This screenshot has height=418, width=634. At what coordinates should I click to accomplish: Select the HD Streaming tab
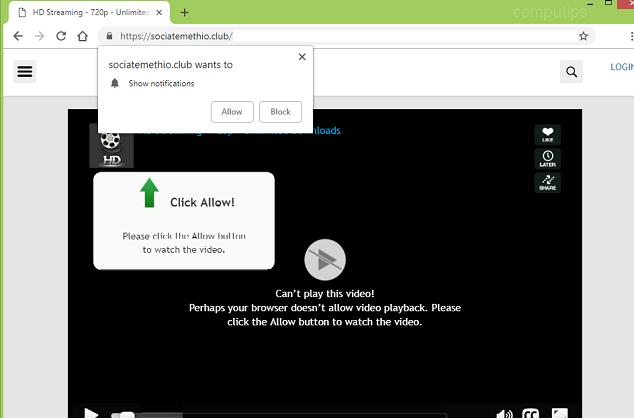coord(85,12)
